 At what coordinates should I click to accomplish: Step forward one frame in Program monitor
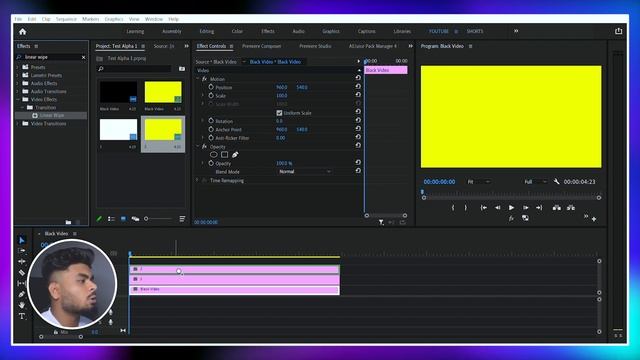point(525,208)
